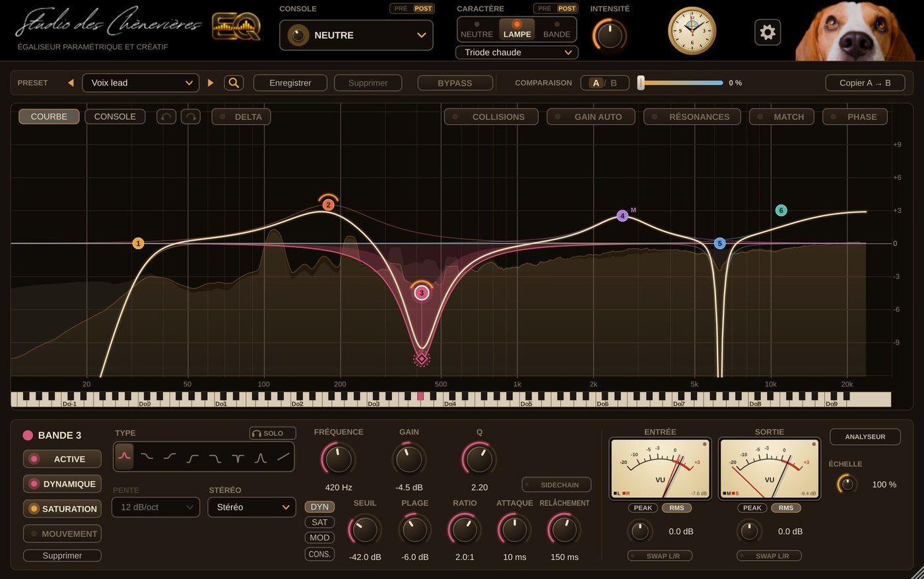Screen dimensions: 924x579
Task: Turn on the SIDECHAIN toggle
Action: (556, 485)
